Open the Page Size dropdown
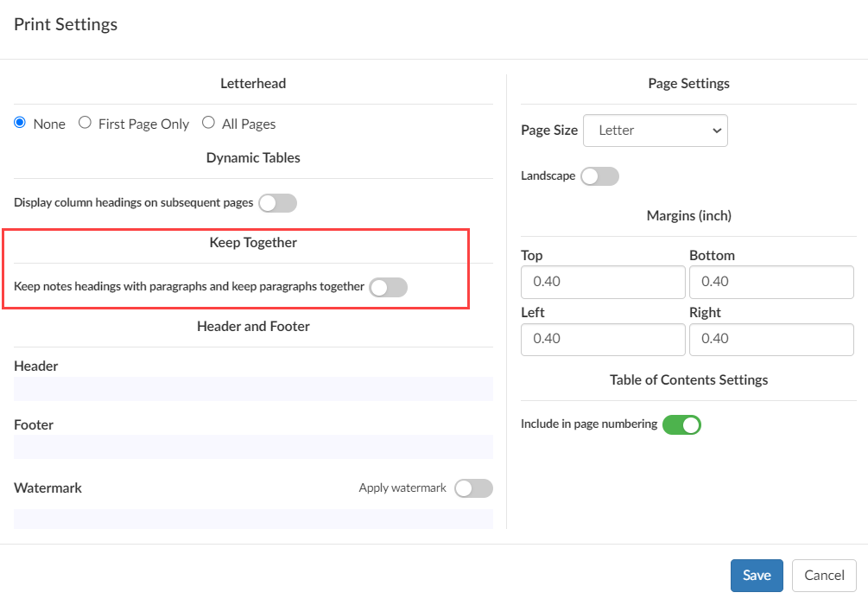The width and height of the screenshot is (868, 599). [655, 131]
